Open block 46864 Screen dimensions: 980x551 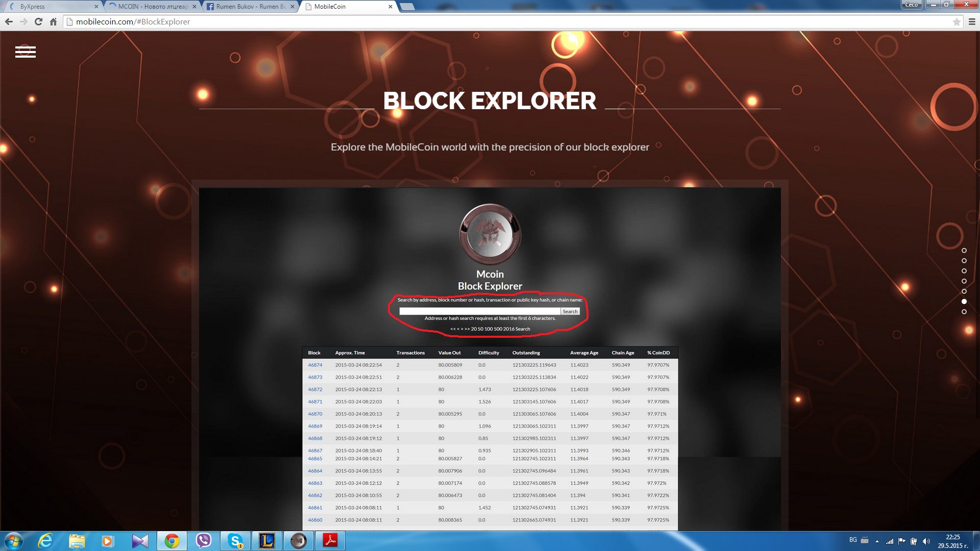coord(315,471)
